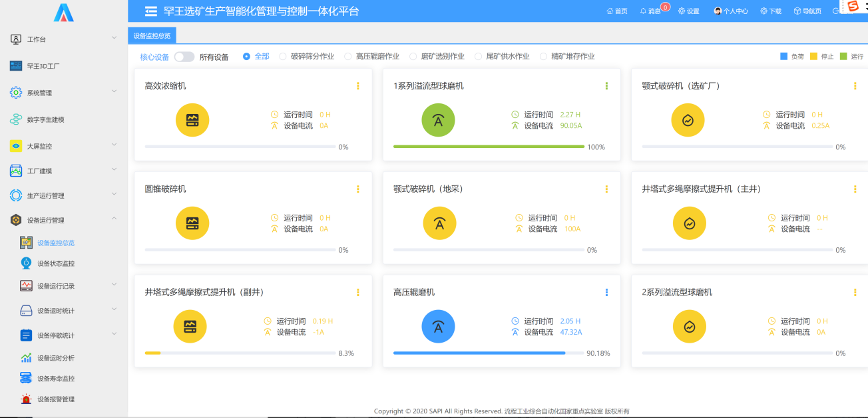868x418 pixels.
Task: Open three-dot menu on 高效浓缩机 card
Action: [x=357, y=86]
